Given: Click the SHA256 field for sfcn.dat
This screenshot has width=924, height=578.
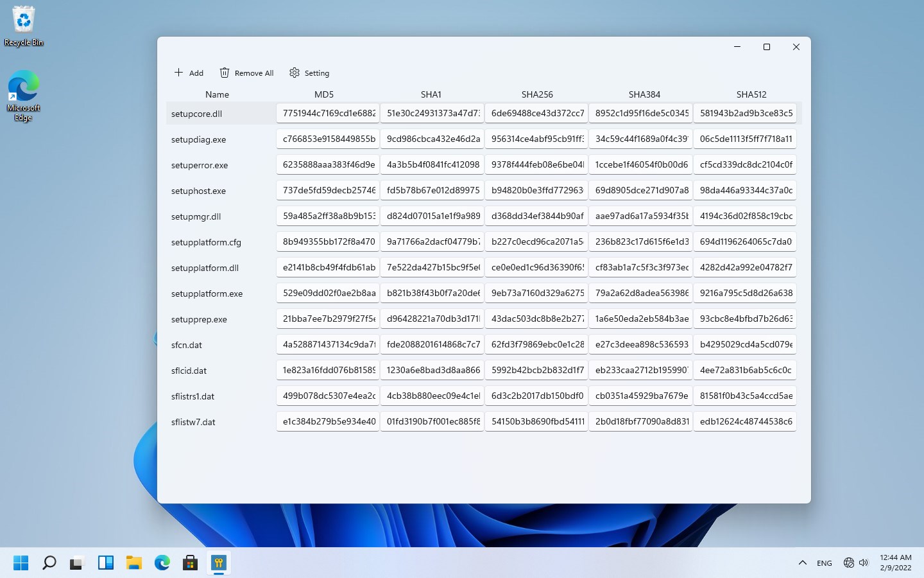Looking at the screenshot, I should tap(536, 344).
